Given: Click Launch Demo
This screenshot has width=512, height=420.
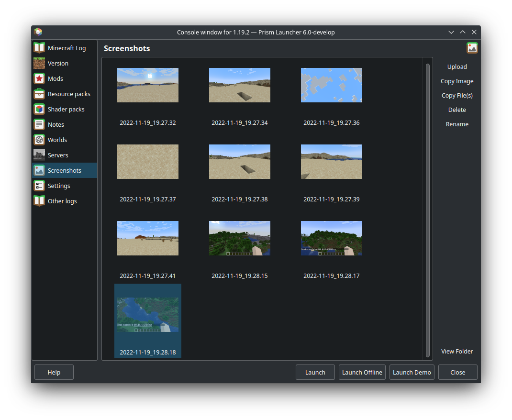Looking at the screenshot, I should click(x=412, y=372).
